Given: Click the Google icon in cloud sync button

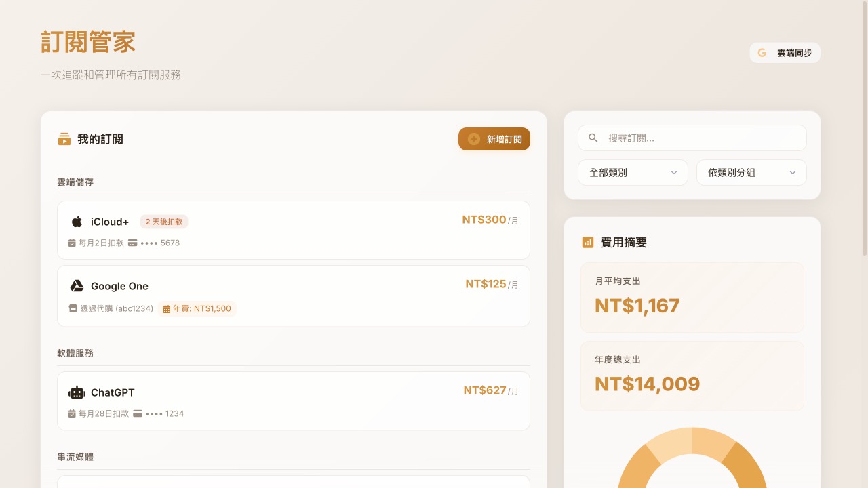Looking at the screenshot, I should click(762, 53).
